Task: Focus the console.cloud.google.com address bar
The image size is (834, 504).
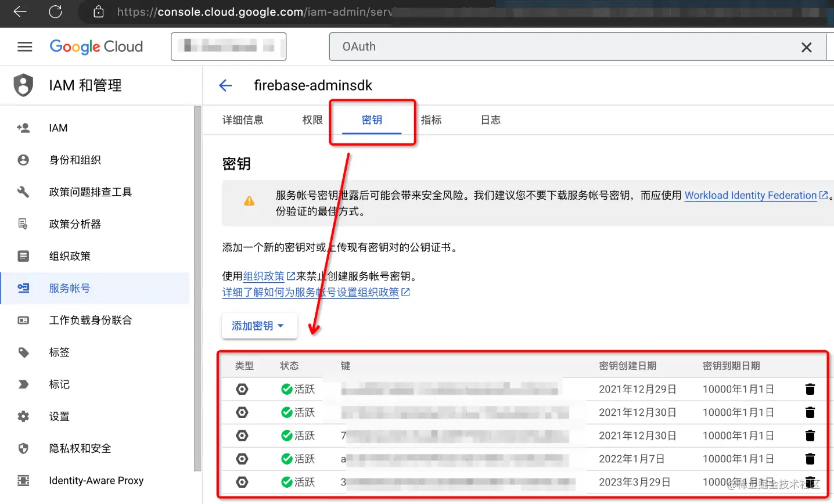Action: 453,12
